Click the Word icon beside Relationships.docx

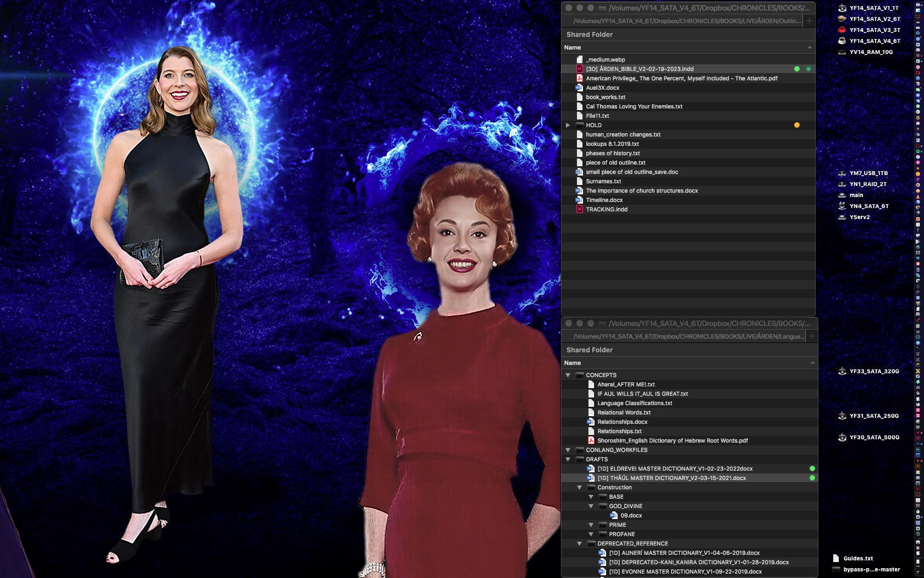pyautogui.click(x=591, y=422)
